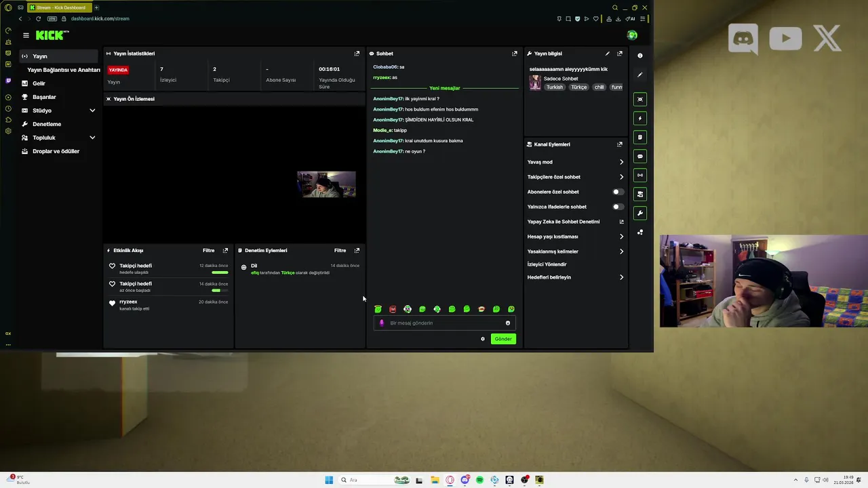Pop out the Denetim Eylemleri panel

(x=357, y=251)
